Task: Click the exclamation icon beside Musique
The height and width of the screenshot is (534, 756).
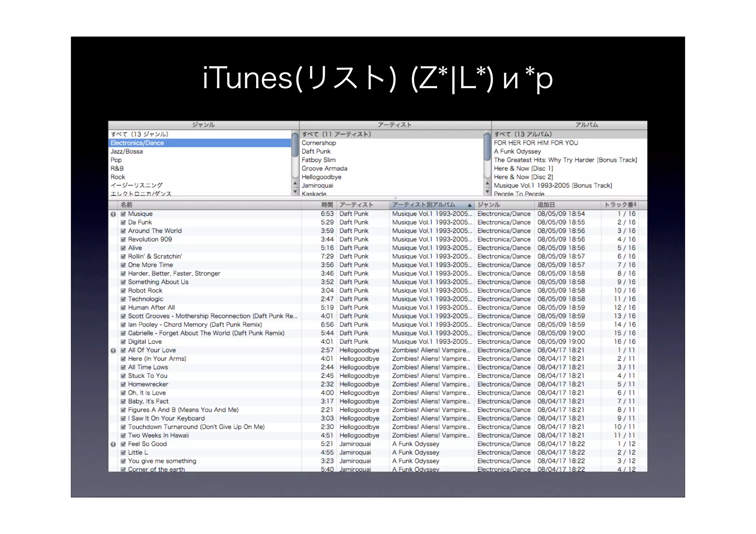Action: click(x=113, y=214)
